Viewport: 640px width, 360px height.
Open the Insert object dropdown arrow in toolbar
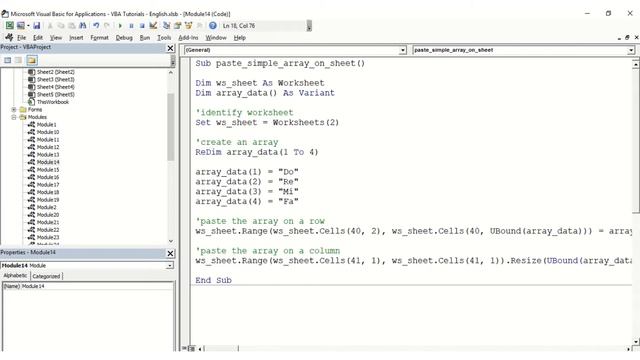coord(28,25)
